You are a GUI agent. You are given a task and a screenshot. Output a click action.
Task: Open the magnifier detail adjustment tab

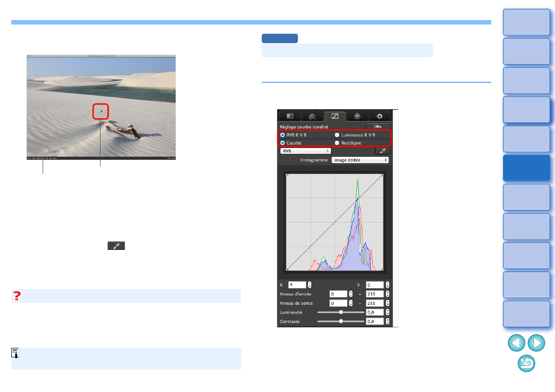pyautogui.click(x=312, y=116)
